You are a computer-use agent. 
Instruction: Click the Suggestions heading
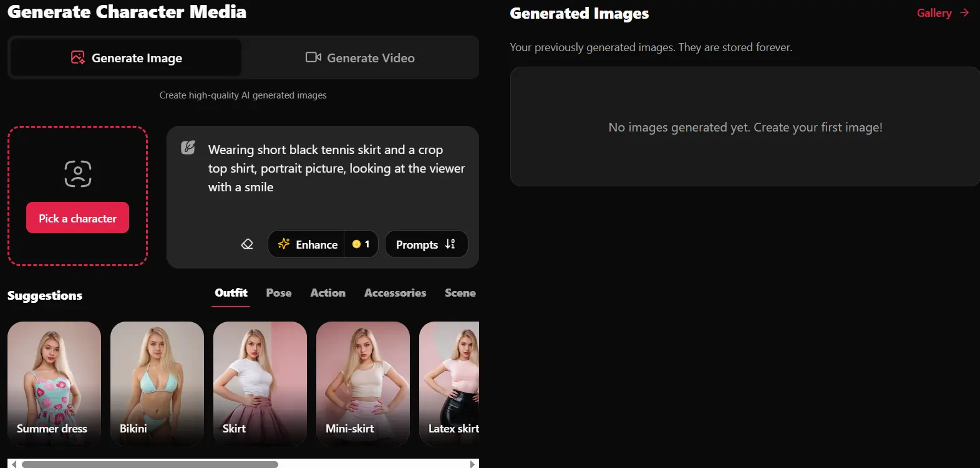(45, 295)
